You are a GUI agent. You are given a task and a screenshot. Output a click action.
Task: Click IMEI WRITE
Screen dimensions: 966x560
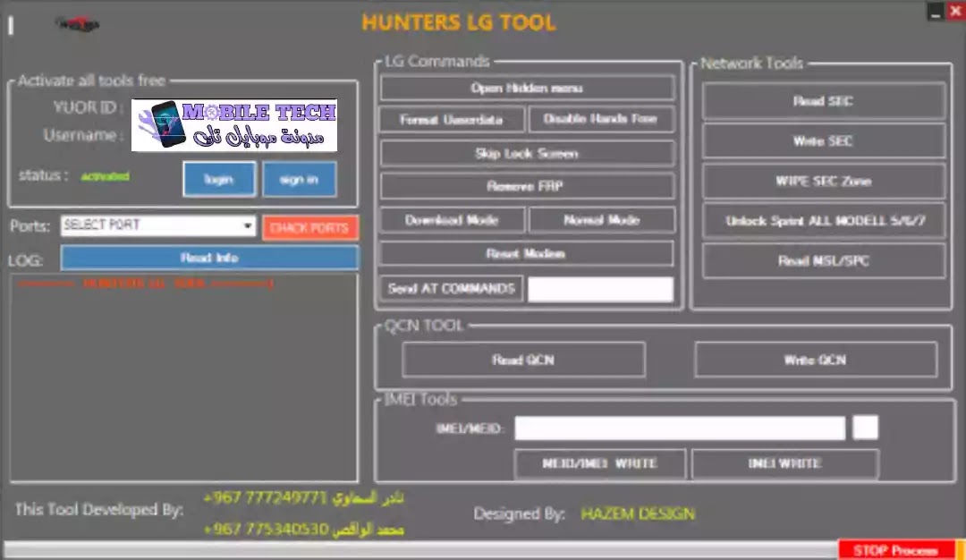pos(784,463)
